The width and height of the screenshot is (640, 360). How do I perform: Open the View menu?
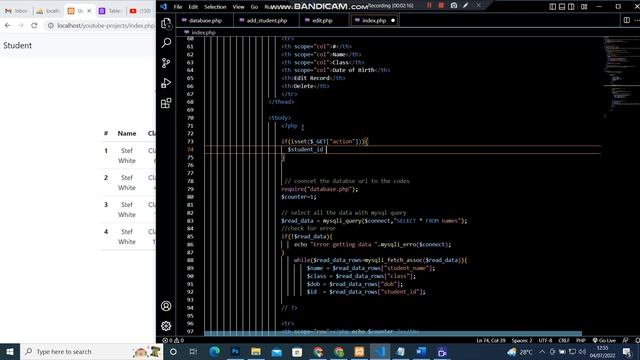(x=238, y=7)
